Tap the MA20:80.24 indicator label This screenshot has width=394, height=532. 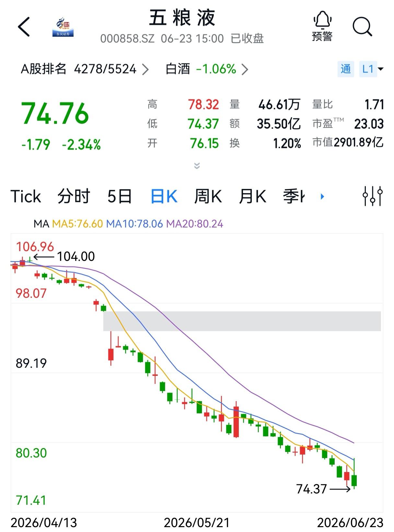(195, 224)
